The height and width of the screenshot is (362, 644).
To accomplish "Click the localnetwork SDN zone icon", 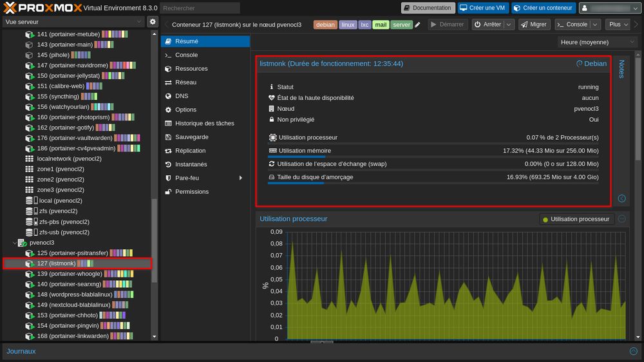I will (29, 158).
